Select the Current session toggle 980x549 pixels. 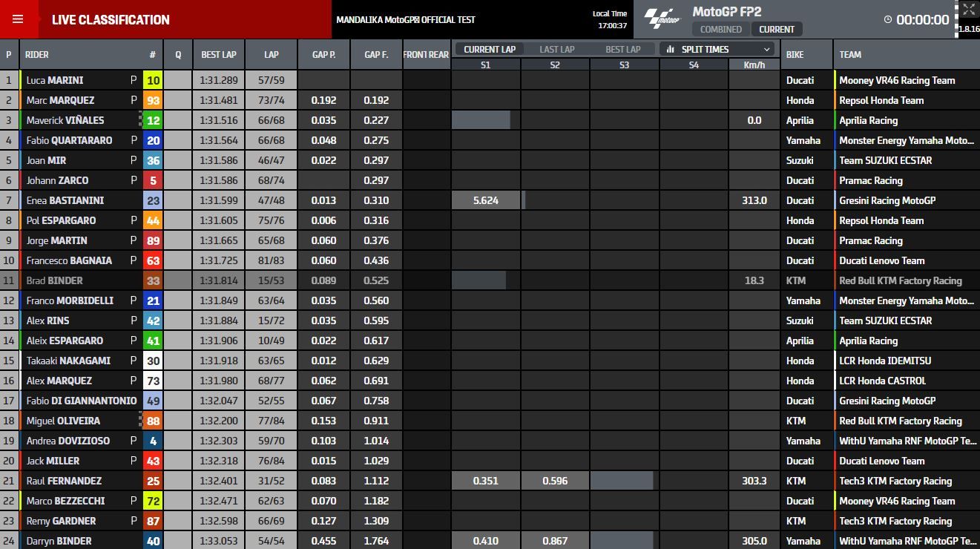tap(776, 30)
